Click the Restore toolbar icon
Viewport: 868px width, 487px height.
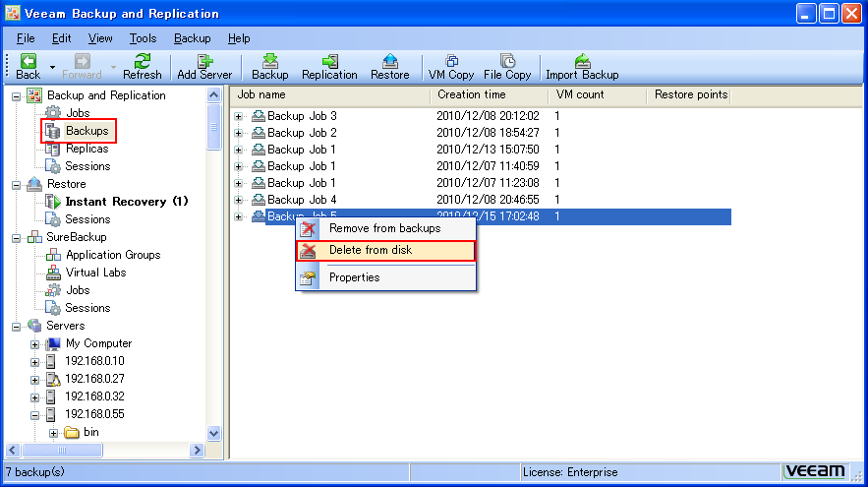[x=389, y=67]
